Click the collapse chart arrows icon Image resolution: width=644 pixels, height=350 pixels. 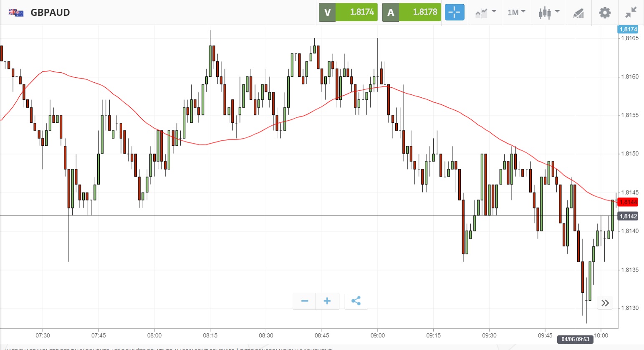(631, 13)
